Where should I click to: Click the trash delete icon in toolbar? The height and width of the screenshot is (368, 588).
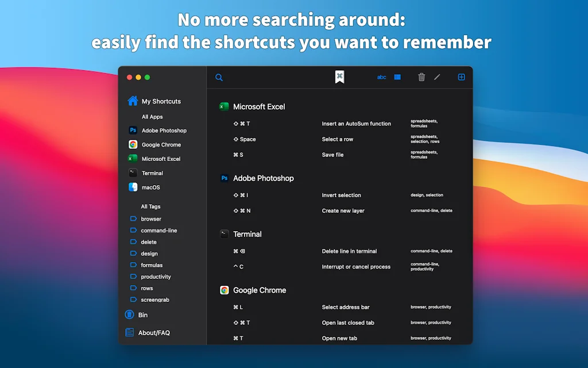click(x=421, y=77)
